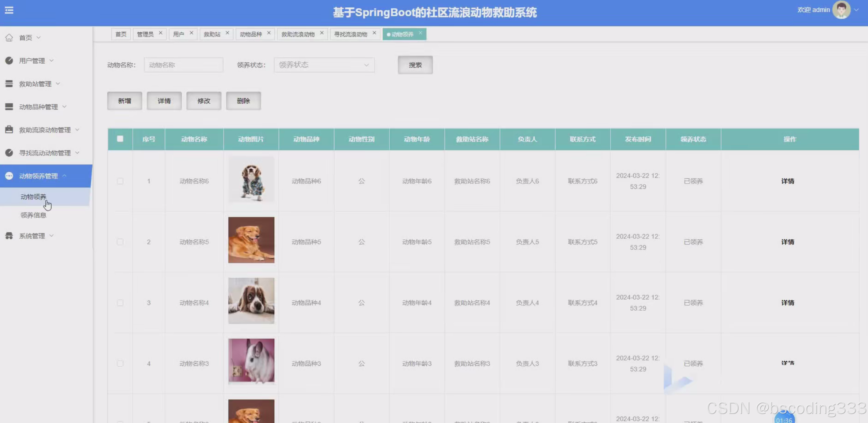Collapse the 动物领养管理 sidebar menu

[x=39, y=176]
